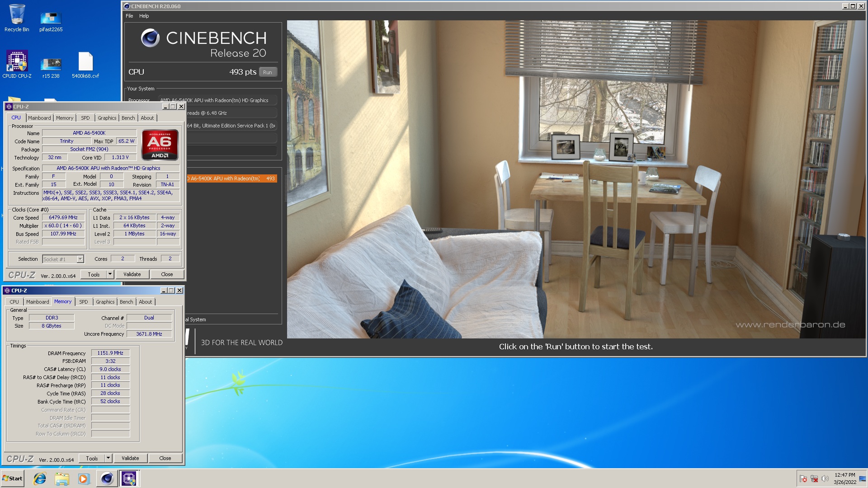Click the Bank Cycle Time value '52 clocks'
The width and height of the screenshot is (868, 488).
pos(110,402)
